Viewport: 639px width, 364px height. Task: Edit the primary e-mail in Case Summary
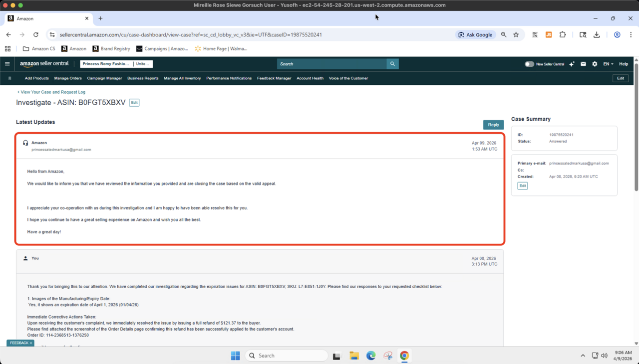(x=523, y=185)
